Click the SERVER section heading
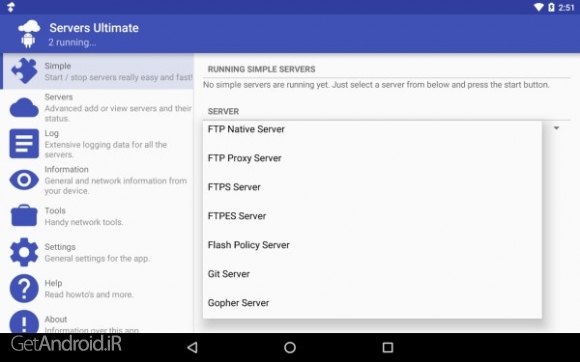 [x=223, y=111]
